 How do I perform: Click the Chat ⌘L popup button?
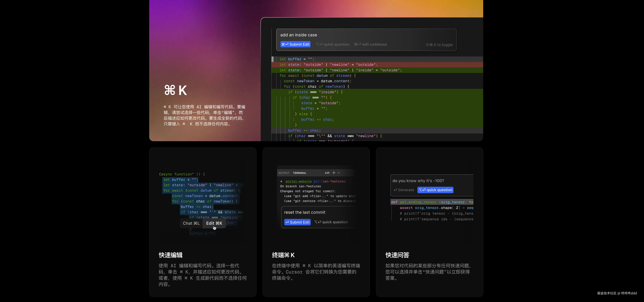coord(191,223)
